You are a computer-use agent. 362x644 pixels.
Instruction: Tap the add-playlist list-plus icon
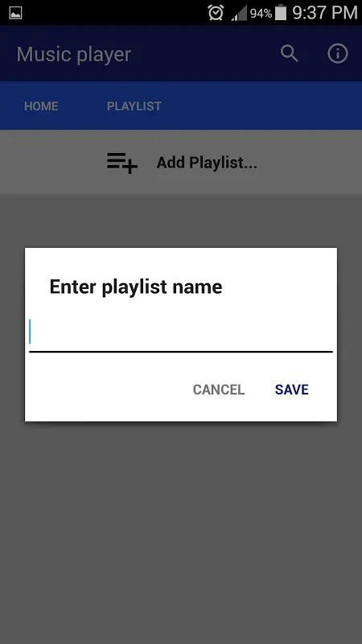tap(122, 163)
